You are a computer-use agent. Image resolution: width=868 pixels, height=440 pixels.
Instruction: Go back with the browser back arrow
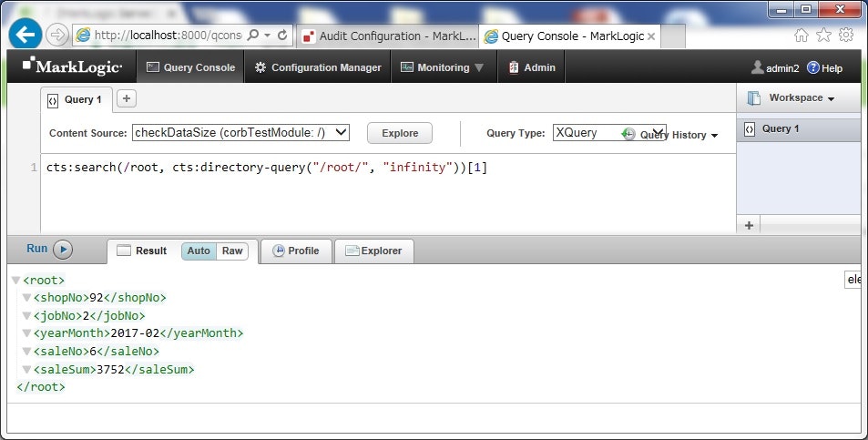pos(26,35)
